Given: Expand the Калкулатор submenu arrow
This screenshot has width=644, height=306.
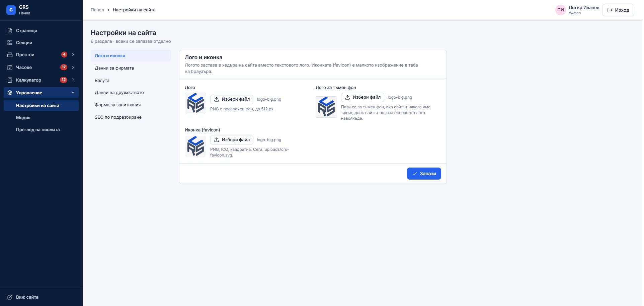Looking at the screenshot, I should (x=73, y=80).
